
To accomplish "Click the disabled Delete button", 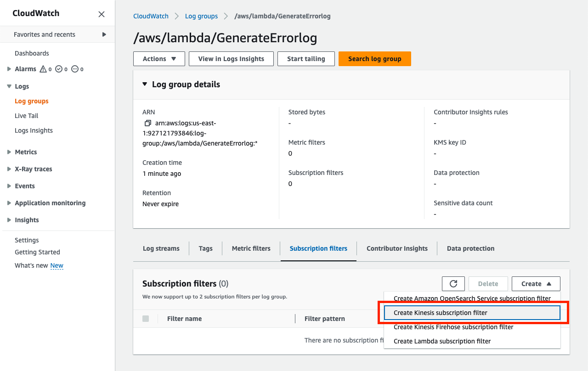I will [x=488, y=284].
